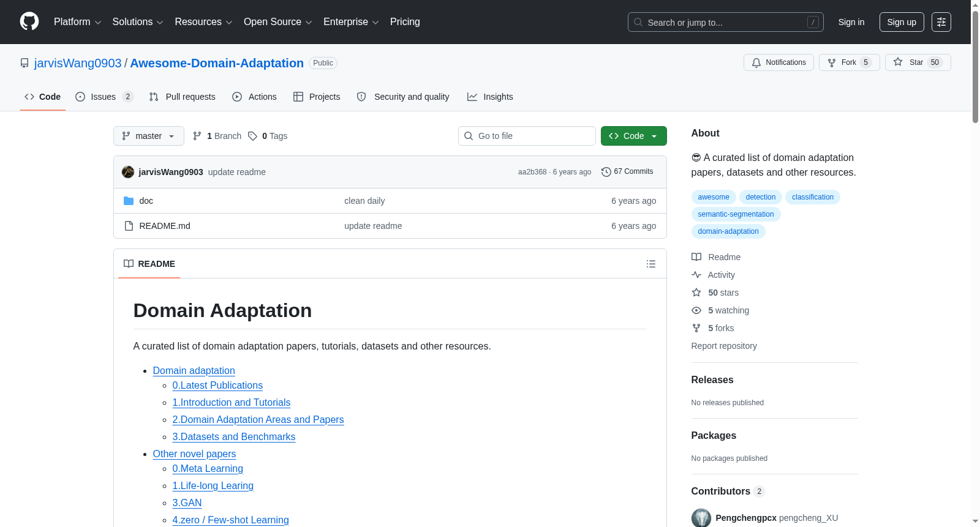Open 2.Domain Adaptation Areas and Papers link
The height and width of the screenshot is (527, 980).
[258, 420]
